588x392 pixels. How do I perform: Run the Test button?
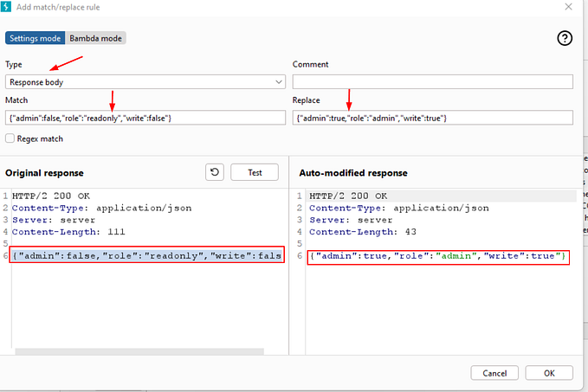(x=255, y=172)
